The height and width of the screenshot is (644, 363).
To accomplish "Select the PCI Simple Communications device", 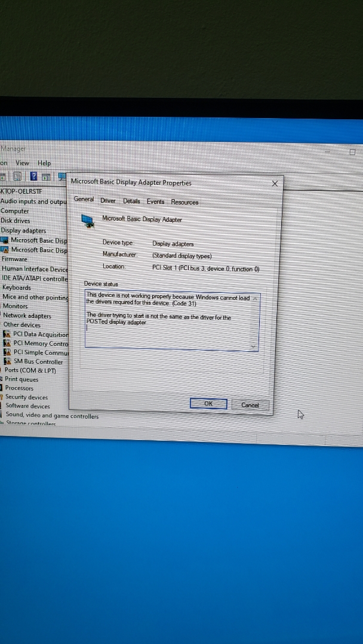I will click(x=42, y=352).
